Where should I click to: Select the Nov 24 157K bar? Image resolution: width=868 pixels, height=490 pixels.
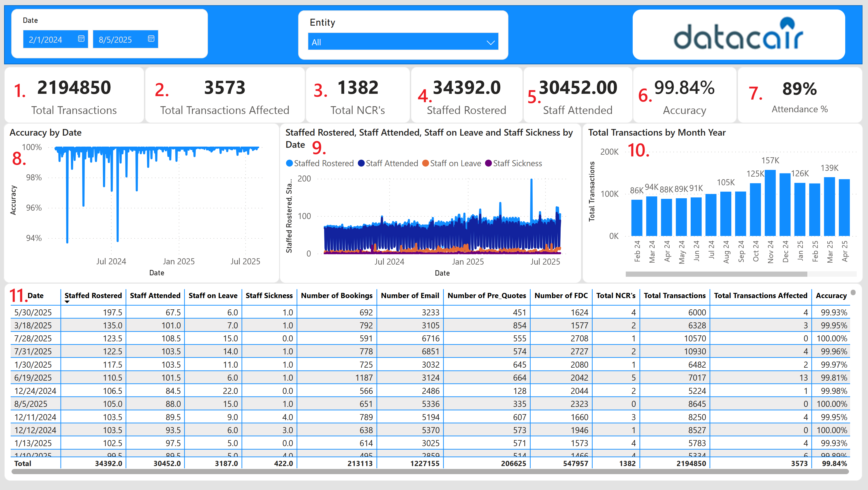tap(770, 203)
